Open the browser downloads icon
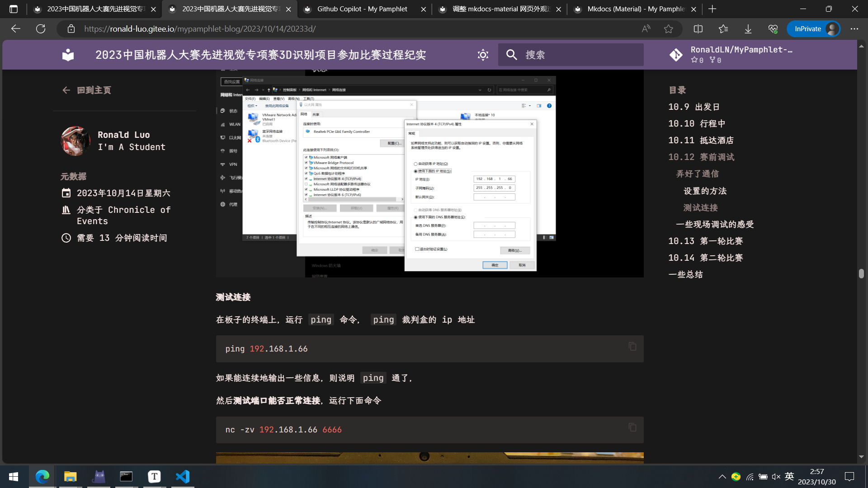 point(748,29)
